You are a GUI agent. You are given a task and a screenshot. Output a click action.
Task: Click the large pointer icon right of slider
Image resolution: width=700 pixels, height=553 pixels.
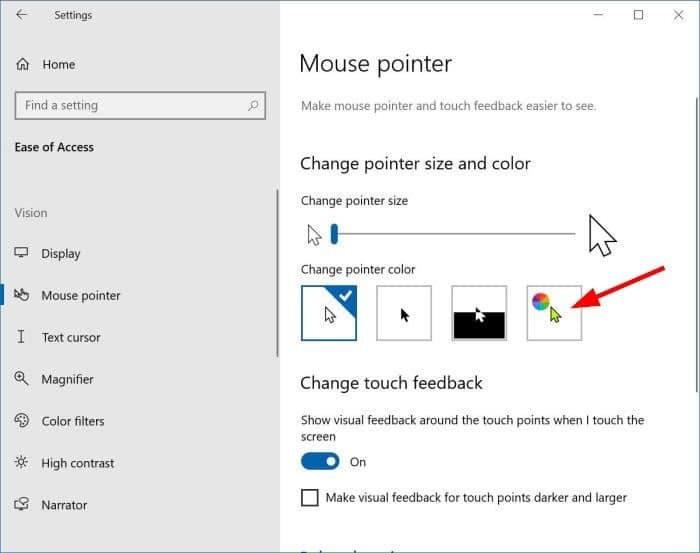click(602, 235)
